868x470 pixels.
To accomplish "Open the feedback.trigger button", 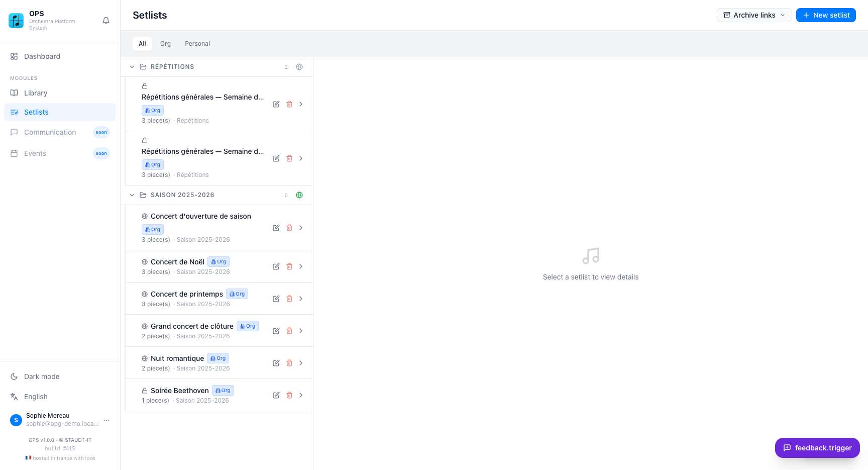I will click(817, 448).
